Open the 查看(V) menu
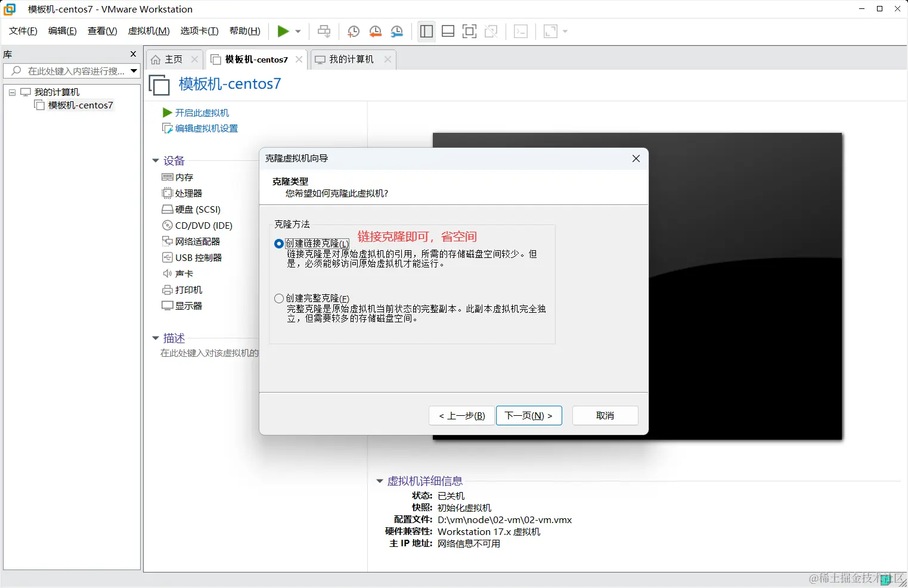 pyautogui.click(x=103, y=31)
